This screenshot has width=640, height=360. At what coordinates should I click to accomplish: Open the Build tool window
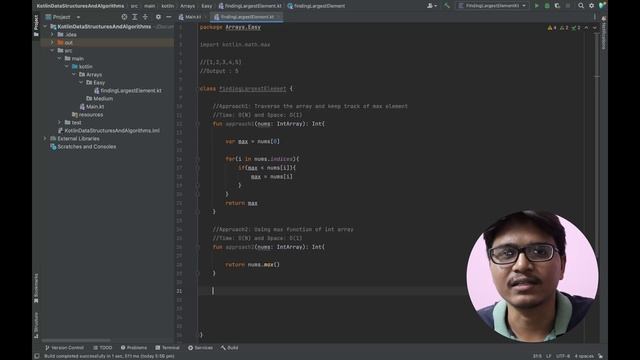229,348
